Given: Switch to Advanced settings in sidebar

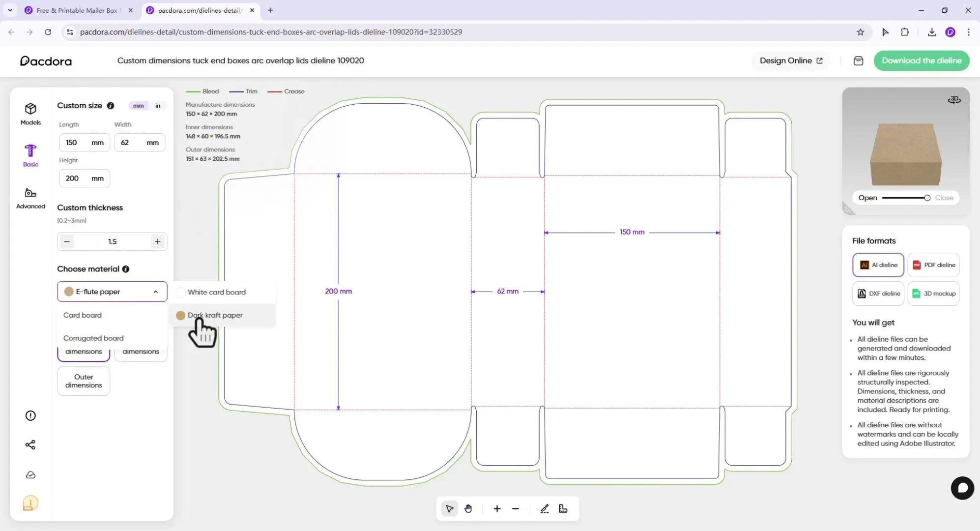Looking at the screenshot, I should coord(30,198).
